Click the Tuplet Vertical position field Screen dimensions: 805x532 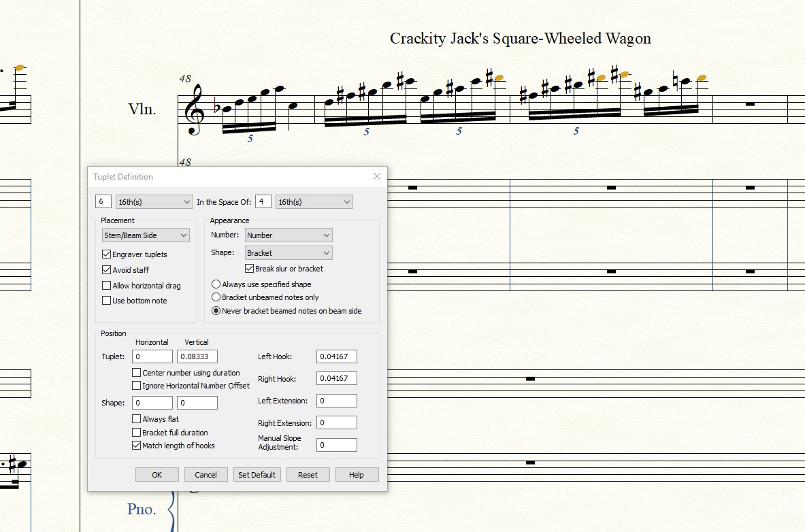pyautogui.click(x=197, y=356)
